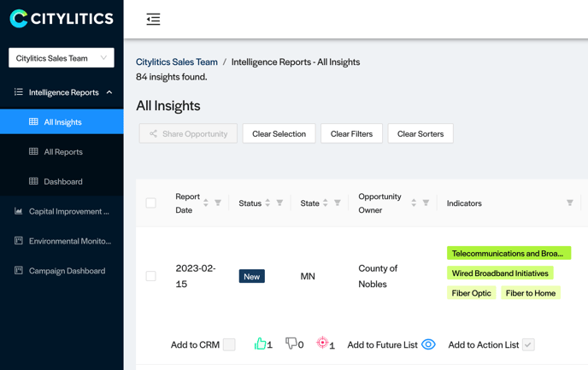Open the Capital Improvement menu item
This screenshot has width=588, height=370.
[x=62, y=211]
